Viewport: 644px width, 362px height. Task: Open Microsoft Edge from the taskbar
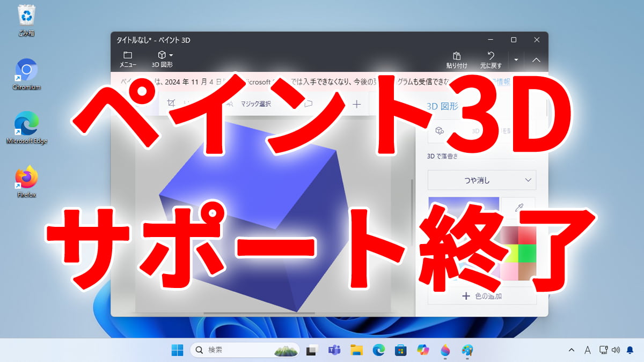tap(379, 350)
